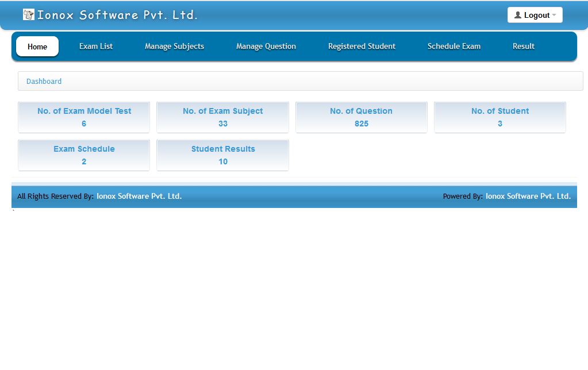588x370 pixels.
Task: Click the Logout button
Action: (535, 14)
